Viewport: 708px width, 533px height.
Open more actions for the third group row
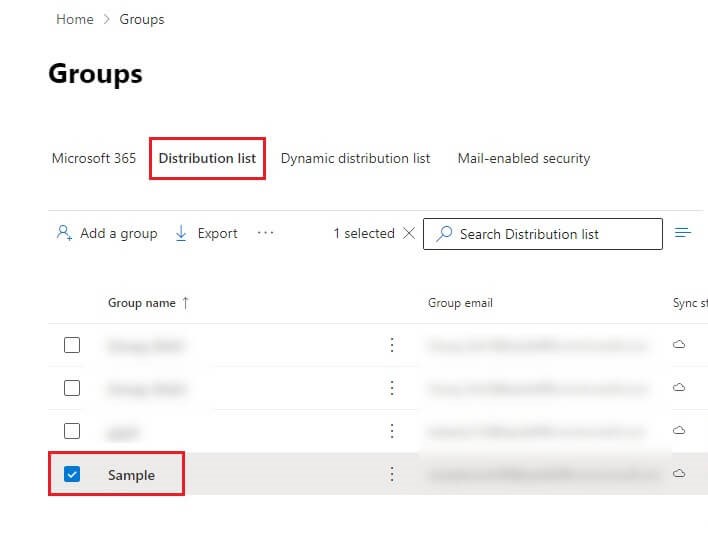click(392, 431)
